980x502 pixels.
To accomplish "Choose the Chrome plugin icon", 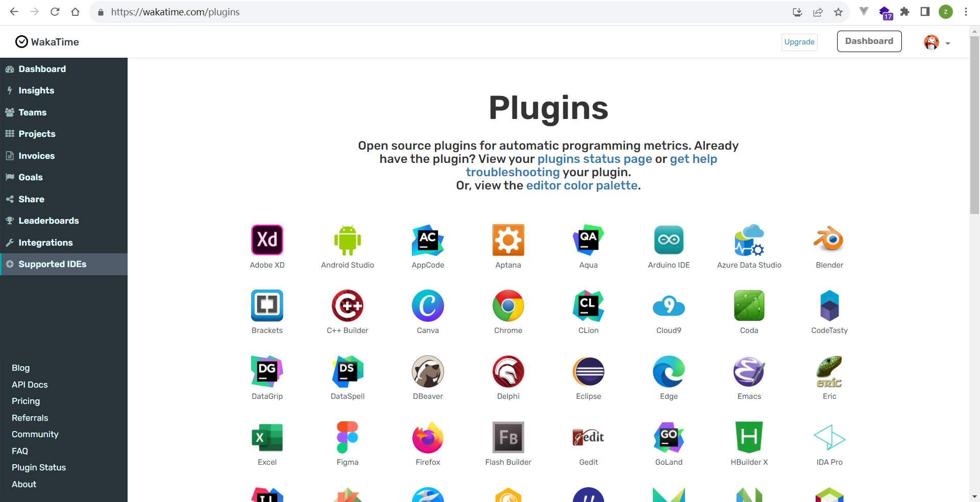I will [x=508, y=305].
